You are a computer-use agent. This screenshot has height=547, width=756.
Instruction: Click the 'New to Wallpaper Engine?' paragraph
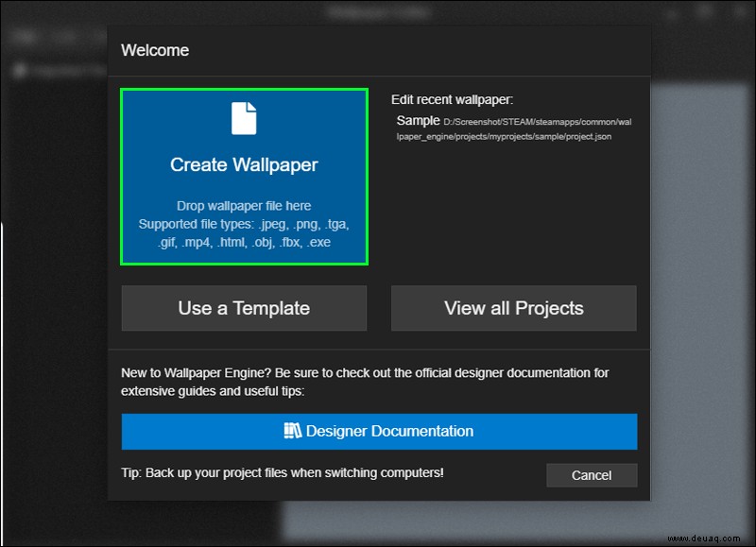pyautogui.click(x=365, y=382)
